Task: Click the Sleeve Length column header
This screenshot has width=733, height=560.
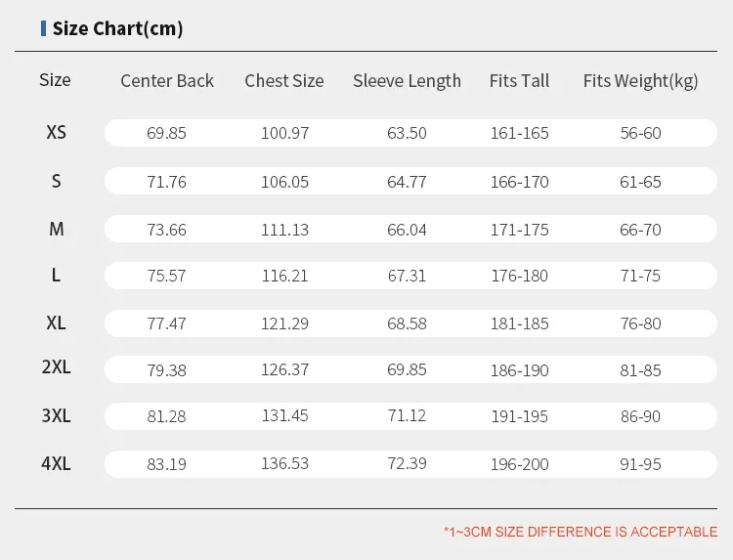Action: [407, 81]
